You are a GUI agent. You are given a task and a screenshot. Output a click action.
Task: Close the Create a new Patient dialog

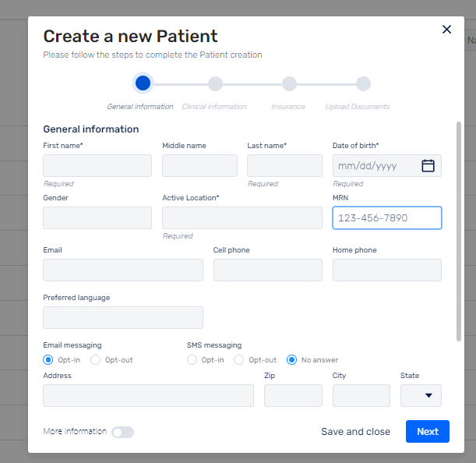click(x=446, y=30)
